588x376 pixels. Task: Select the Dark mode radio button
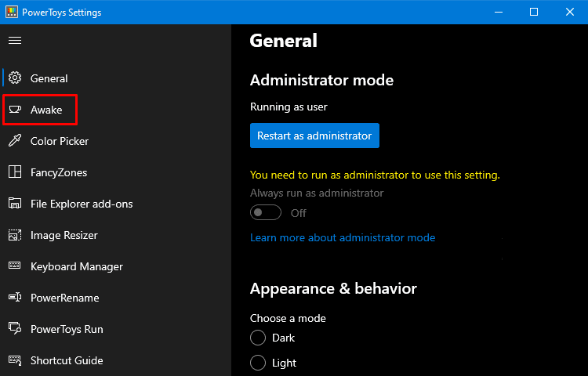click(x=258, y=338)
